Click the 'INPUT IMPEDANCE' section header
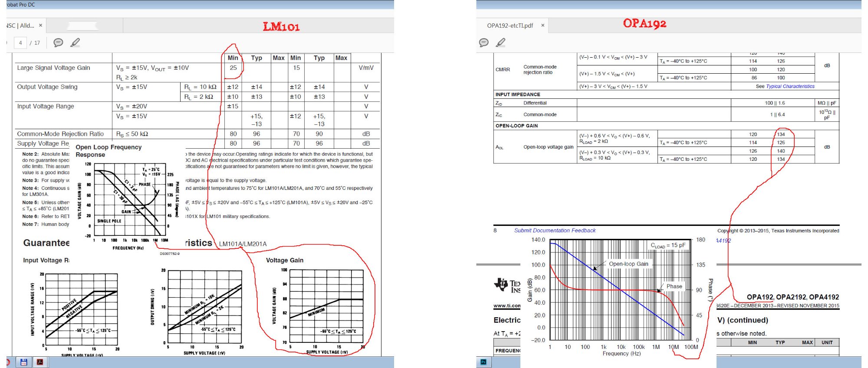 [x=518, y=94]
